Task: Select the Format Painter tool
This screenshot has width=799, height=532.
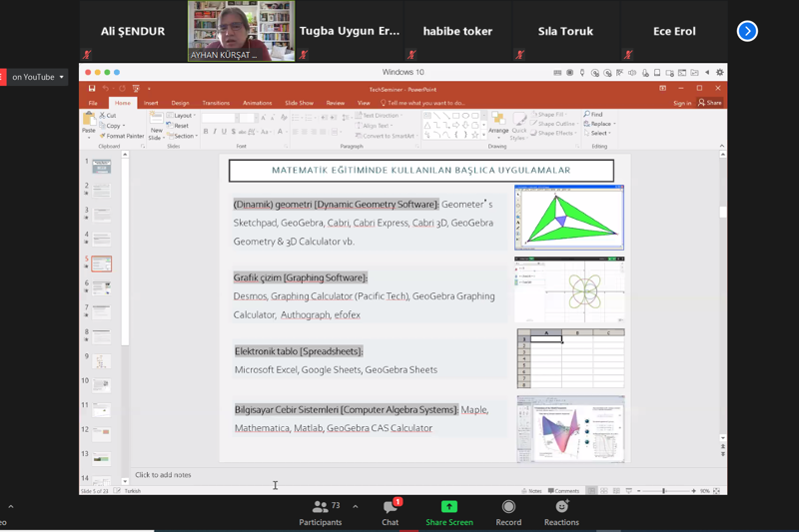Action: [x=121, y=136]
